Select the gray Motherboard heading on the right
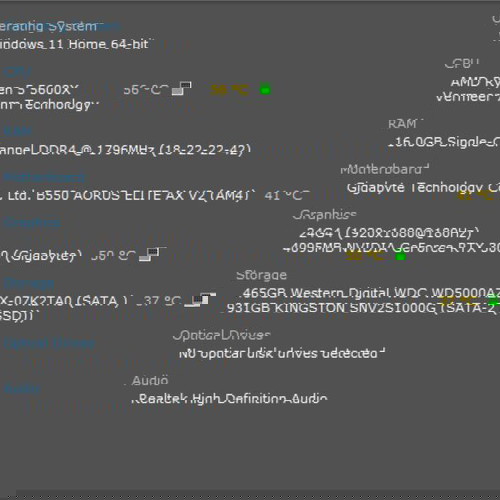This screenshot has height=500, width=500. 384,170
